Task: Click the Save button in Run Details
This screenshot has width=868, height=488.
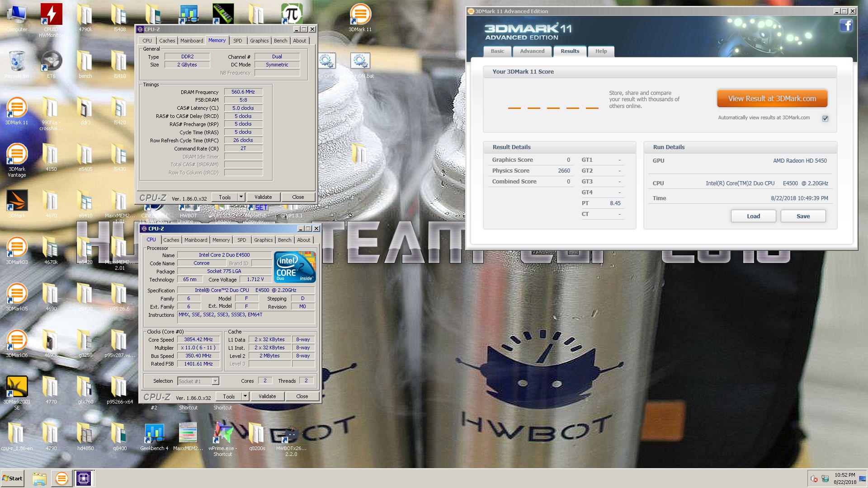Action: pos(803,216)
